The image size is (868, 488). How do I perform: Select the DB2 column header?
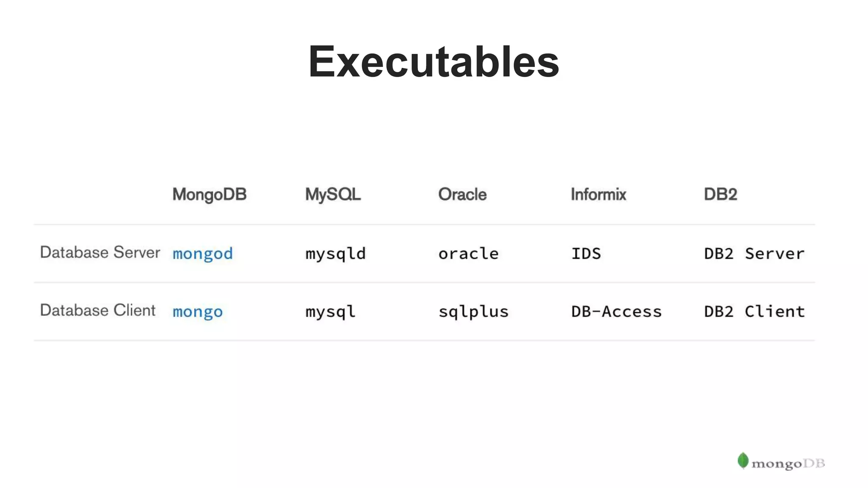point(721,194)
